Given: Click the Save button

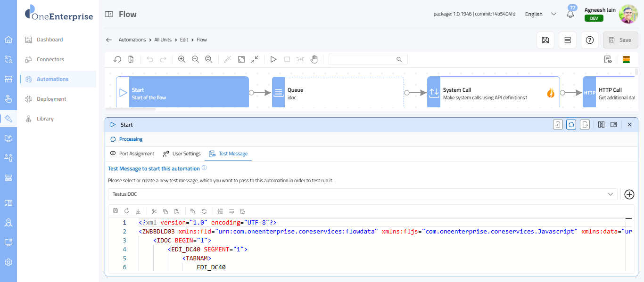Looking at the screenshot, I should pyautogui.click(x=620, y=40).
